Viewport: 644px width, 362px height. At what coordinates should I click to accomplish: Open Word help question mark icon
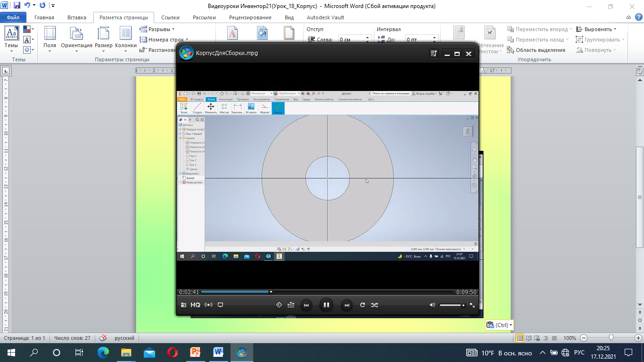pos(638,18)
